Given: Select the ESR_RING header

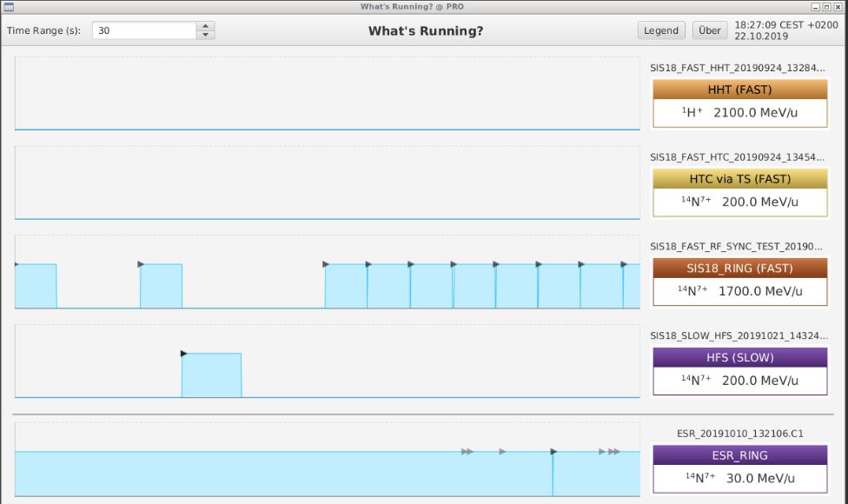Looking at the screenshot, I should 739,455.
